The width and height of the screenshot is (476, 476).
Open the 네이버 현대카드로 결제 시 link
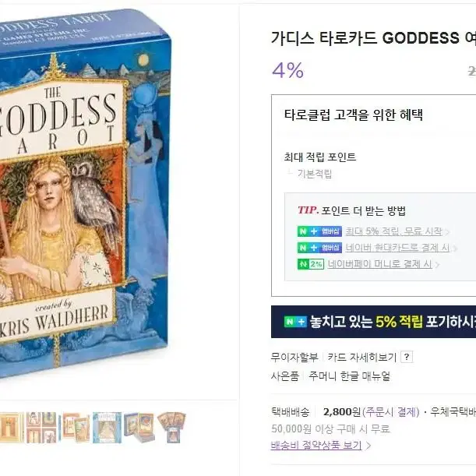click(x=397, y=248)
